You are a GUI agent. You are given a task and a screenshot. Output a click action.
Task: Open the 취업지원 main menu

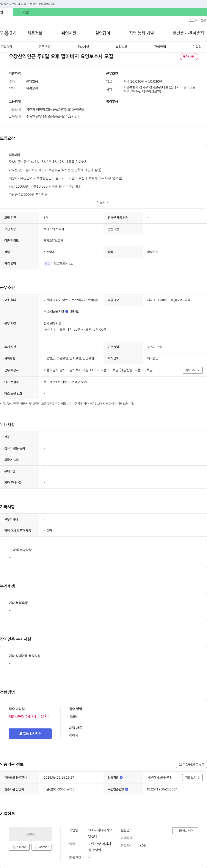point(69,33)
